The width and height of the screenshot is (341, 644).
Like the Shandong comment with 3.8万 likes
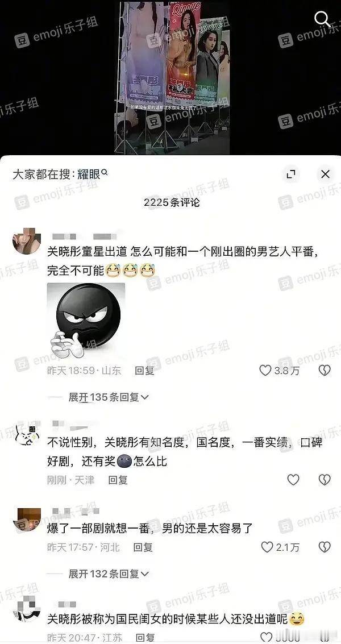pyautogui.click(x=265, y=371)
